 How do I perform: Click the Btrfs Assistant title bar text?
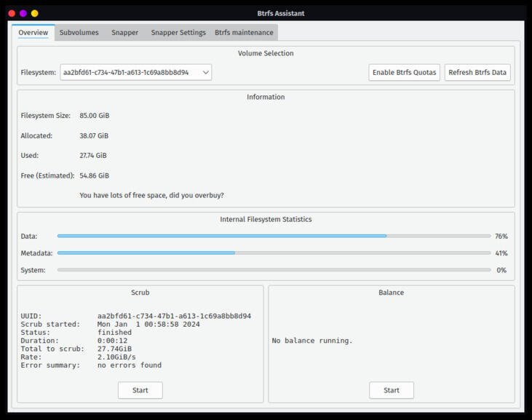click(x=281, y=13)
